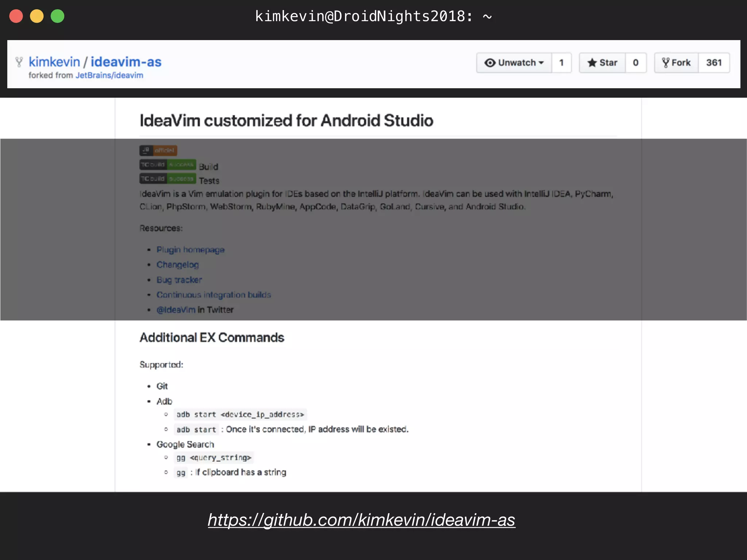Screen dimensions: 747x560
Task: Click the Adb list item
Action: coord(164,401)
